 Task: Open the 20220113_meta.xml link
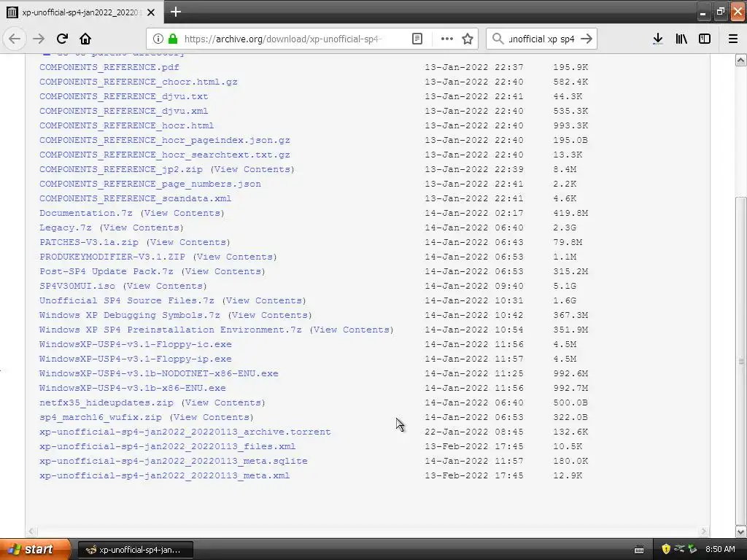[x=164, y=475]
